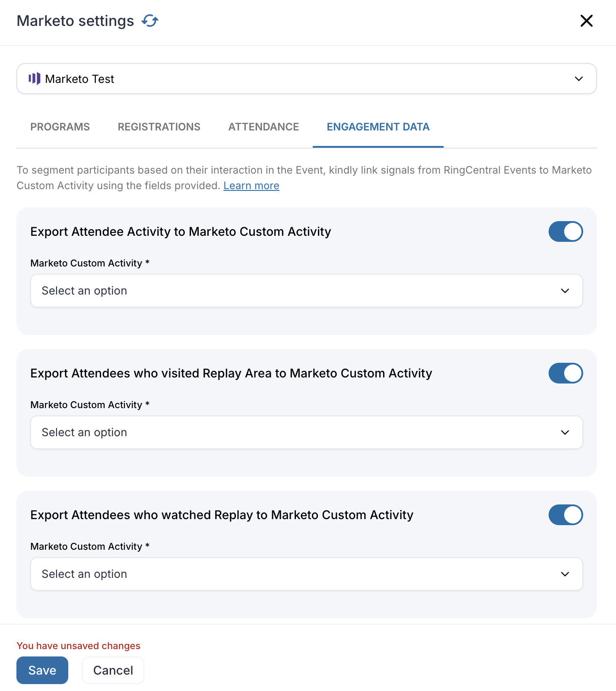Viewport: 616px width, 691px height.
Task: Click the sync refresh icon beside Marketo settings
Action: [150, 20]
